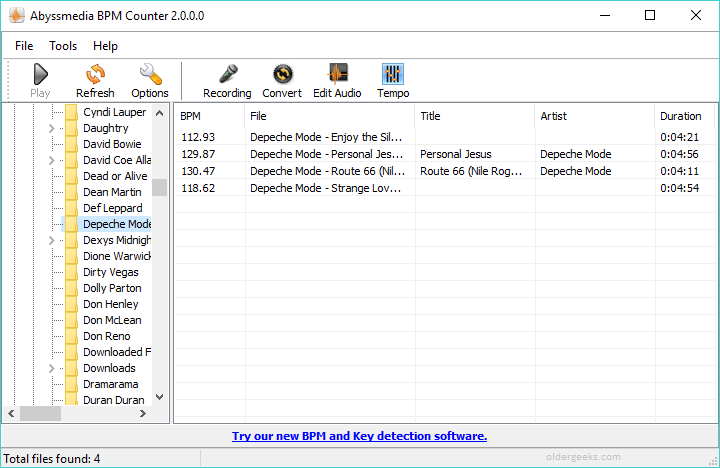Minimize the BPM Counter window

click(605, 15)
